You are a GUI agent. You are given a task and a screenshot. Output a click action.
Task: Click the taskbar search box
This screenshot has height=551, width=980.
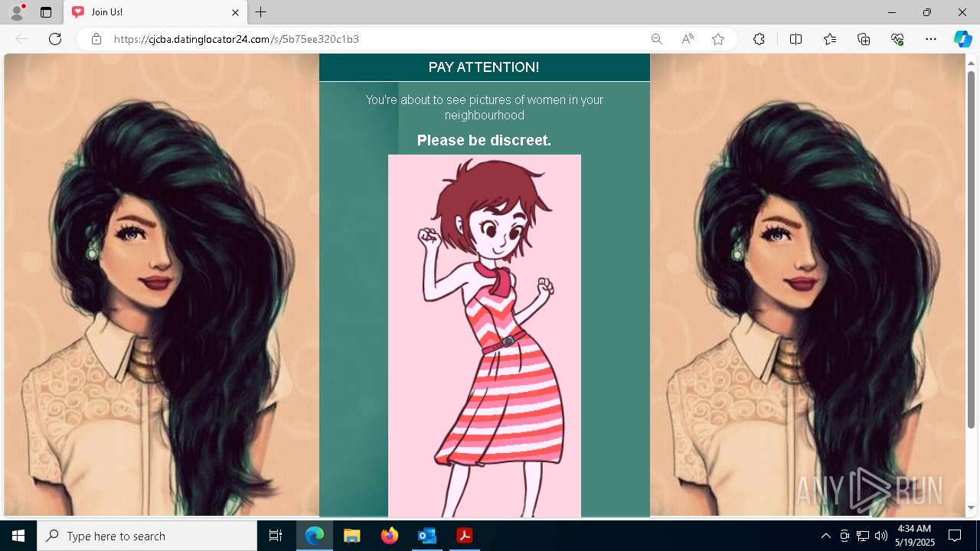(147, 536)
